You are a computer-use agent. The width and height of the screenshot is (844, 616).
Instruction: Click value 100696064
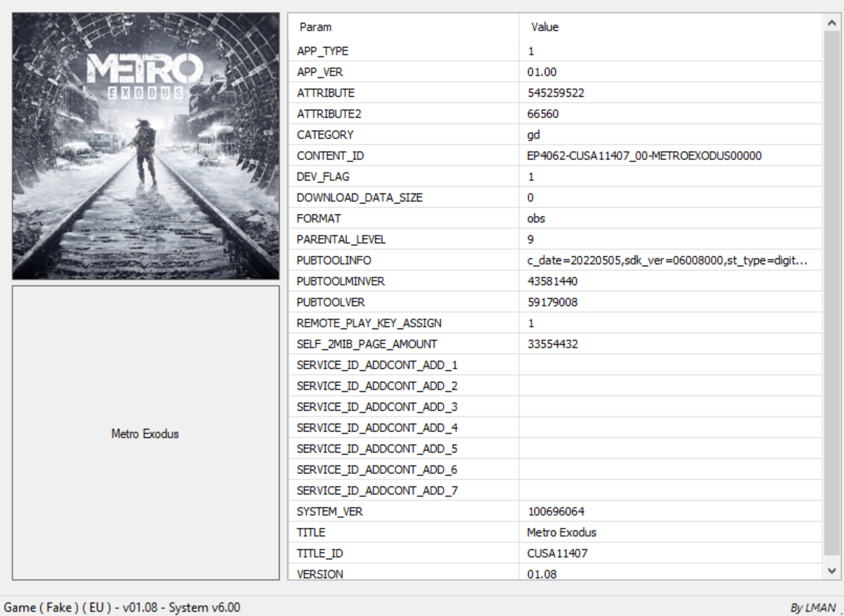[x=556, y=511]
